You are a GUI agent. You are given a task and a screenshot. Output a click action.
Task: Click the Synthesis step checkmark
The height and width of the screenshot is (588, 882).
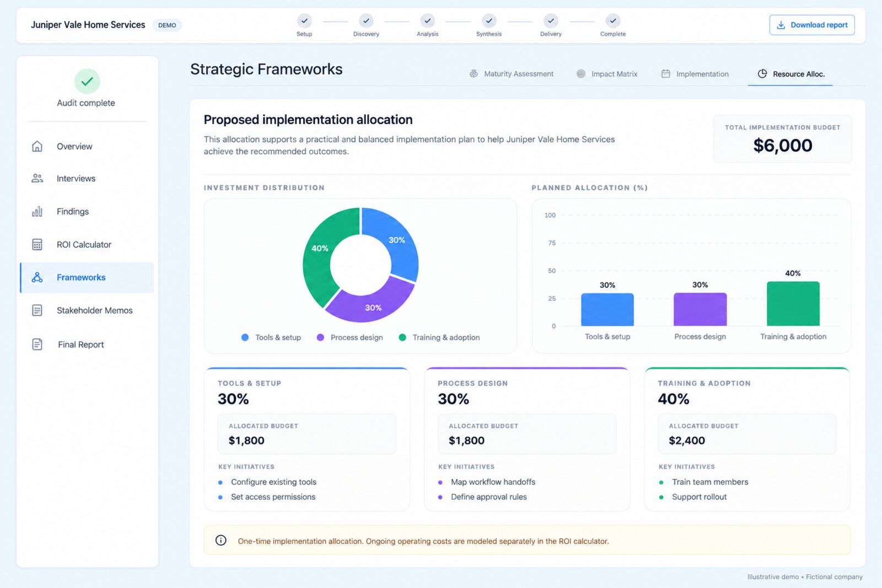click(x=489, y=21)
